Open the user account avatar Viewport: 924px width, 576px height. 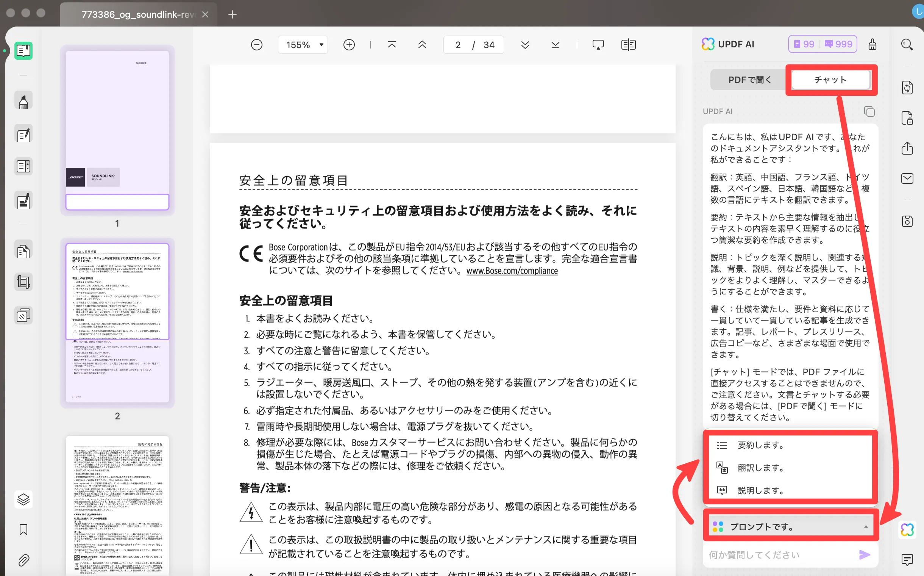[x=918, y=11]
